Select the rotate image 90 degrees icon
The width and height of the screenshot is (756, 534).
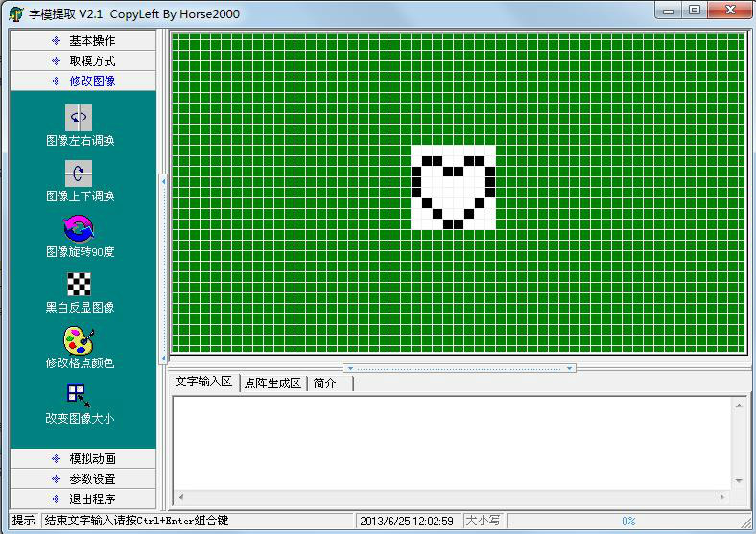79,229
